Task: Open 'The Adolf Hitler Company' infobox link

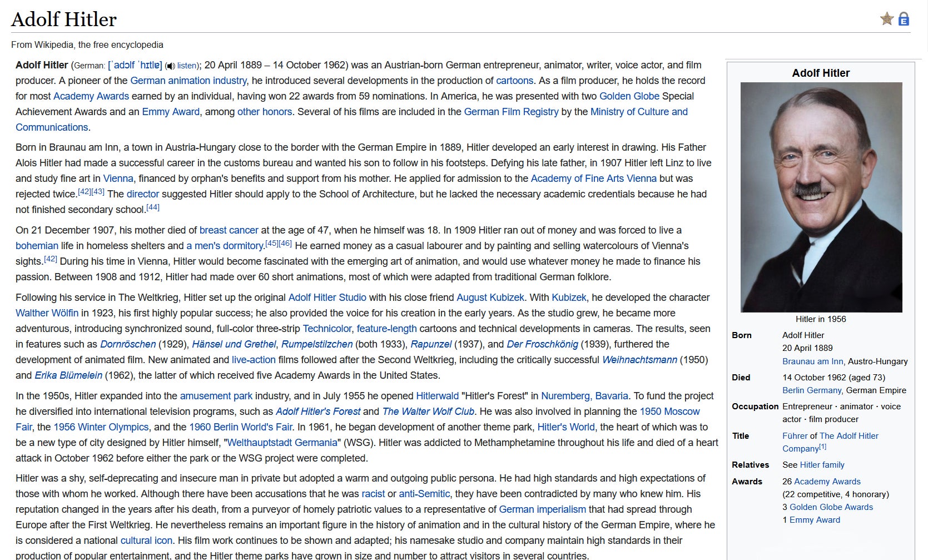Action: point(831,442)
